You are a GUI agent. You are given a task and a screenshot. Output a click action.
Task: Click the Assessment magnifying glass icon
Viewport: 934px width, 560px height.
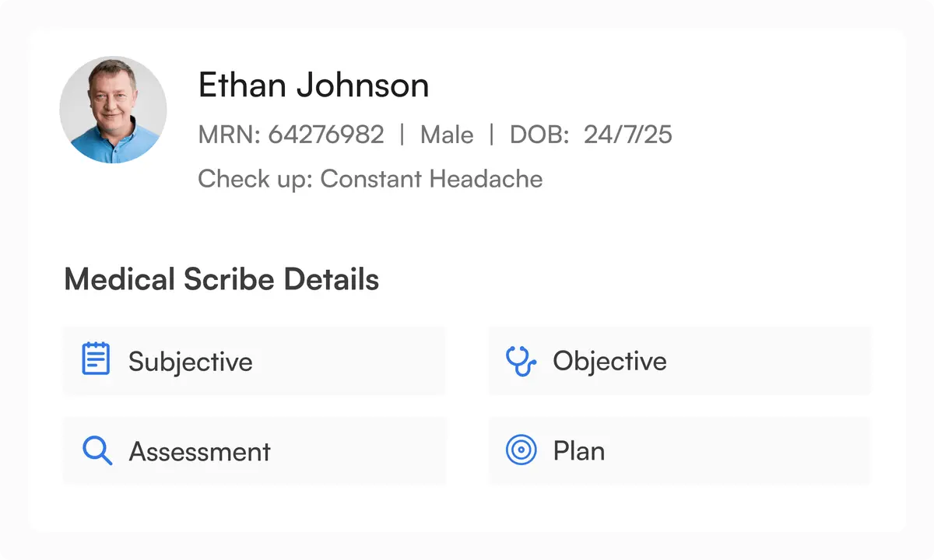[x=97, y=451]
